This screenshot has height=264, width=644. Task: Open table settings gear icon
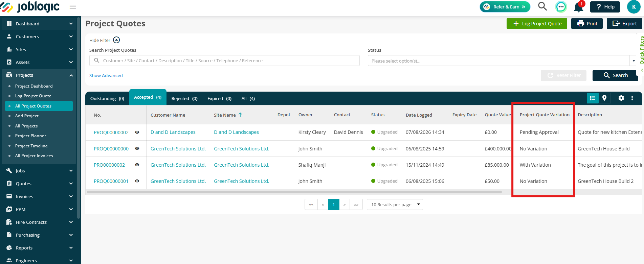tap(621, 98)
